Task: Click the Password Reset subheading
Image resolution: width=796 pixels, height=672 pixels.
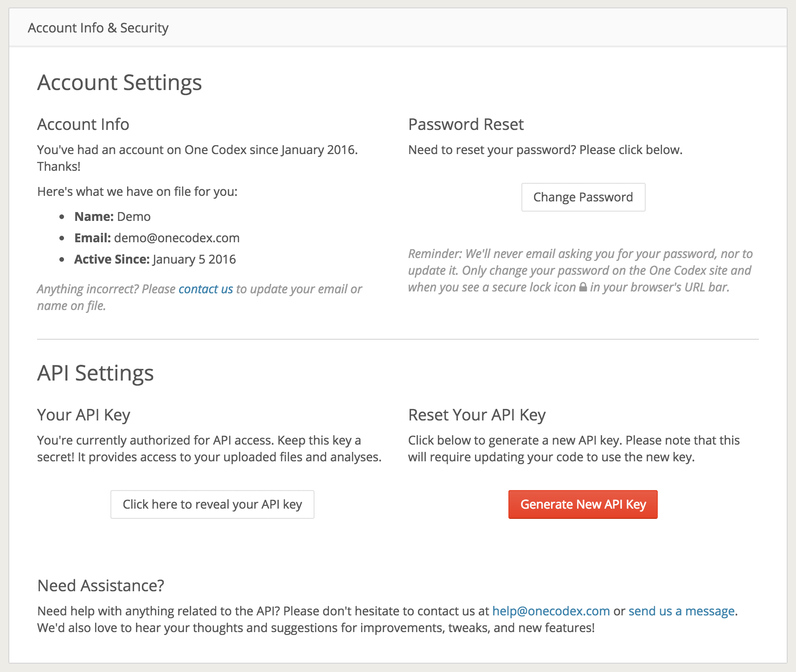Action: coord(466,124)
